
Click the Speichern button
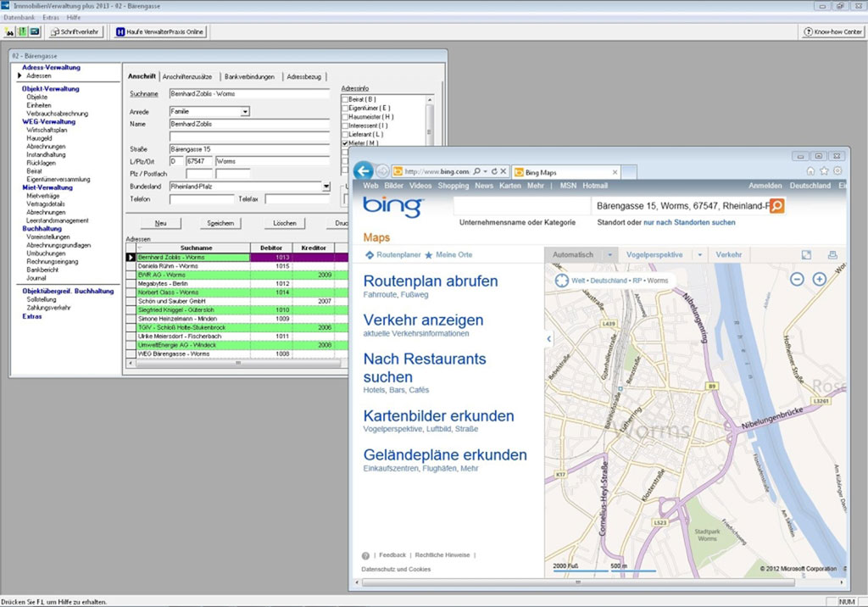point(220,223)
